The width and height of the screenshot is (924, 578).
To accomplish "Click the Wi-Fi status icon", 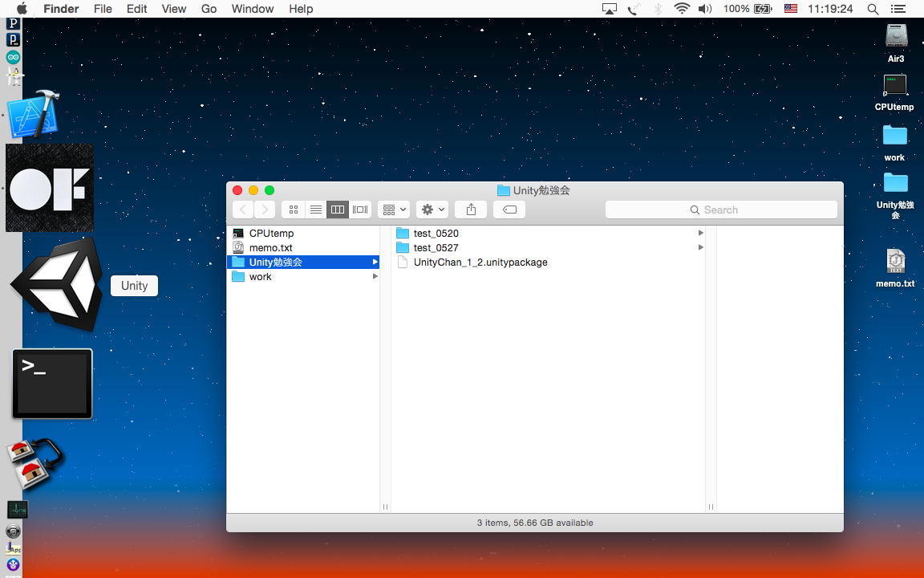I will 682,9.
